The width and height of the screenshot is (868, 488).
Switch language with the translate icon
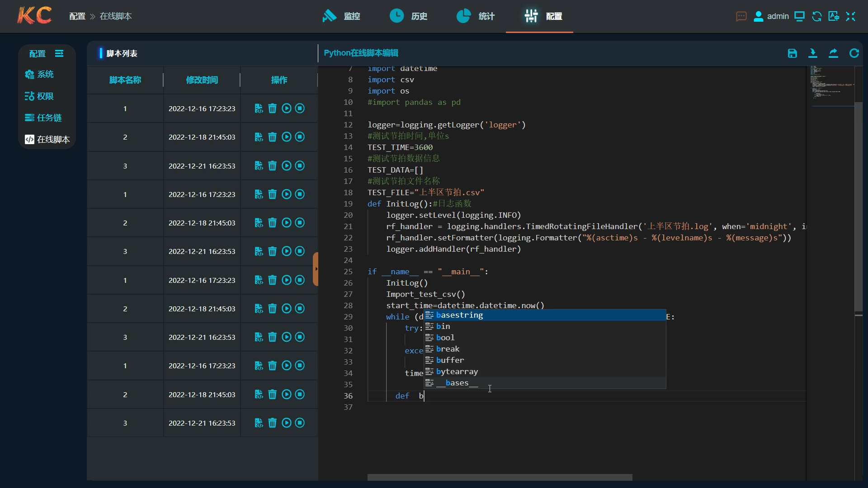pos(834,17)
